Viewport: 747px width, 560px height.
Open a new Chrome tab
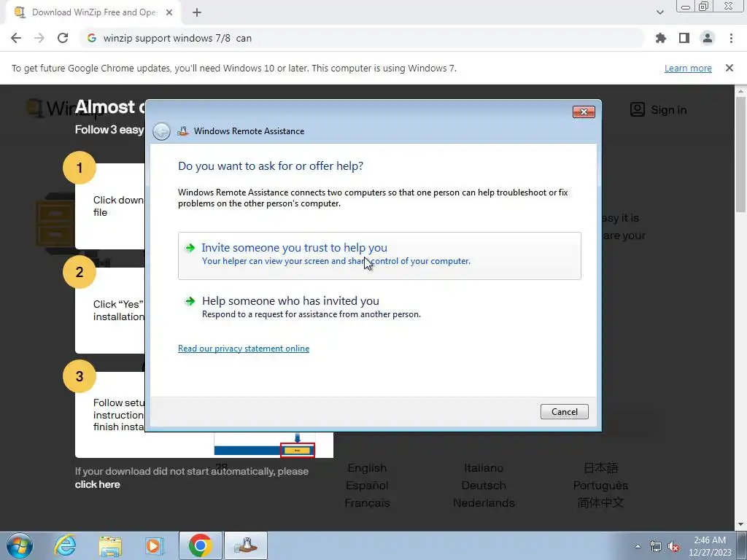point(197,12)
